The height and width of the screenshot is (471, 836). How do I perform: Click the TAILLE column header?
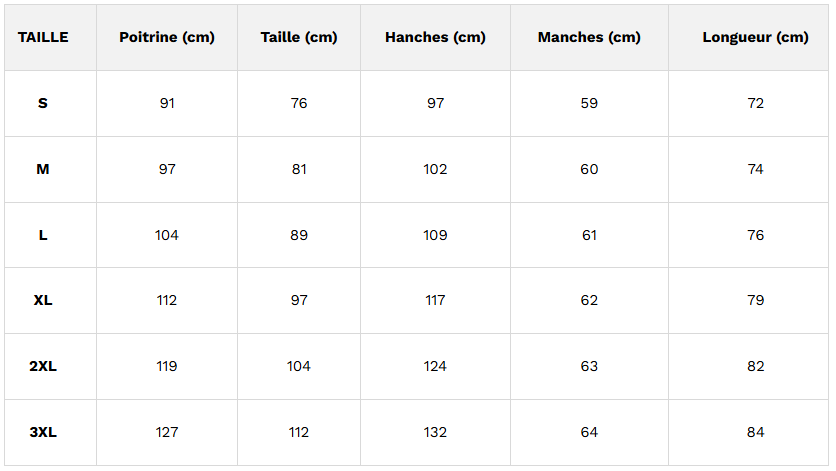click(43, 37)
